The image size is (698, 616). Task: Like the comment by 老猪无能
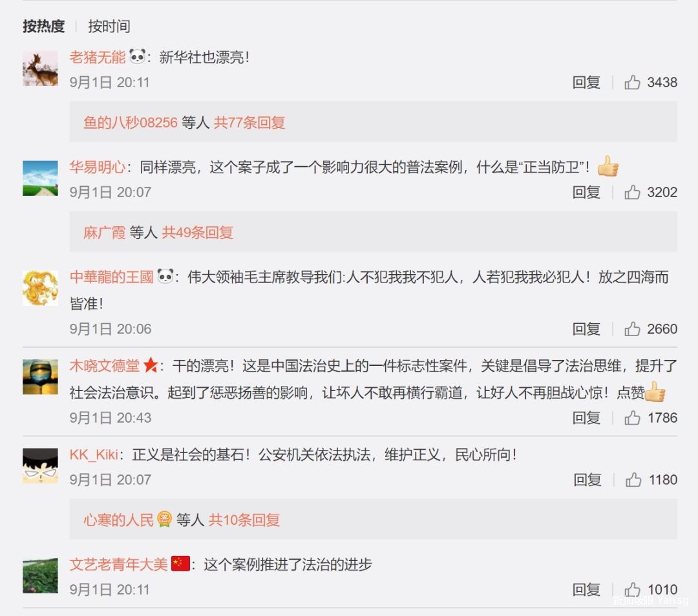coord(631,82)
